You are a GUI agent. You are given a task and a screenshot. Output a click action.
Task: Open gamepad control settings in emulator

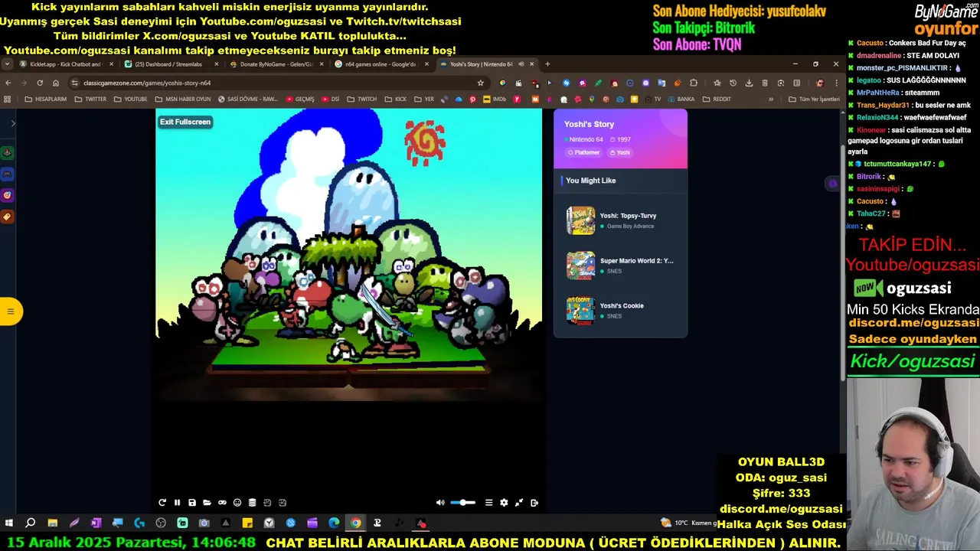tap(222, 503)
